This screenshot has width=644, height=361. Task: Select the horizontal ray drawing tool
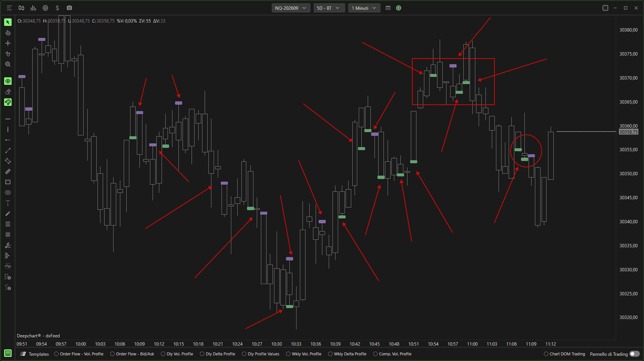(x=8, y=140)
